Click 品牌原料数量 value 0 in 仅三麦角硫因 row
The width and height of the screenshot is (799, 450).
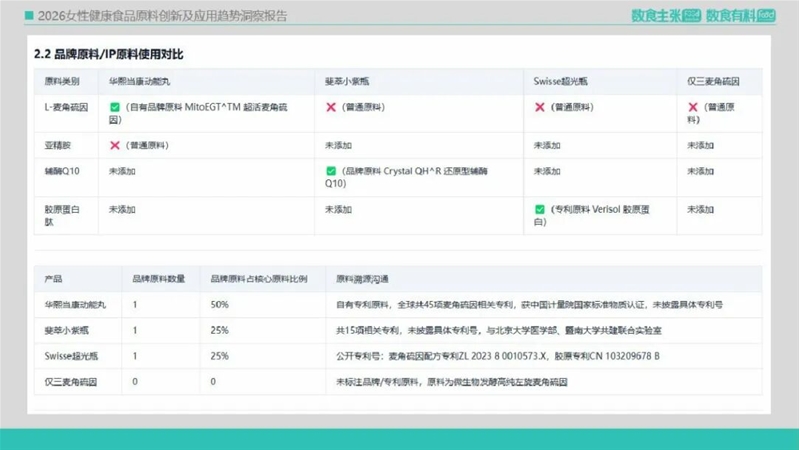tap(135, 382)
